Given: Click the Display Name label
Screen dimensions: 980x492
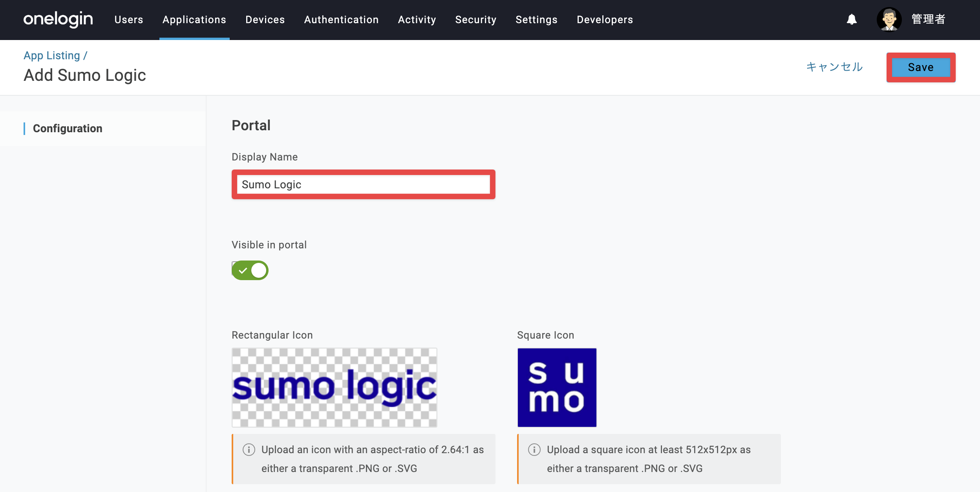Looking at the screenshot, I should [x=265, y=157].
